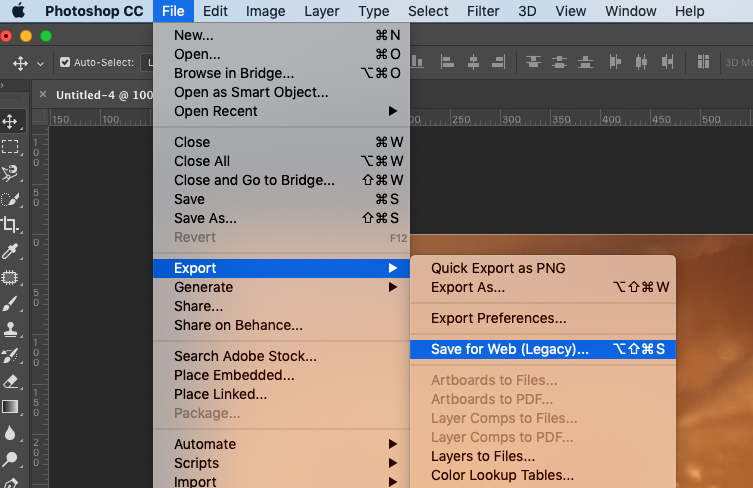Select the Dodge tool

click(10, 459)
